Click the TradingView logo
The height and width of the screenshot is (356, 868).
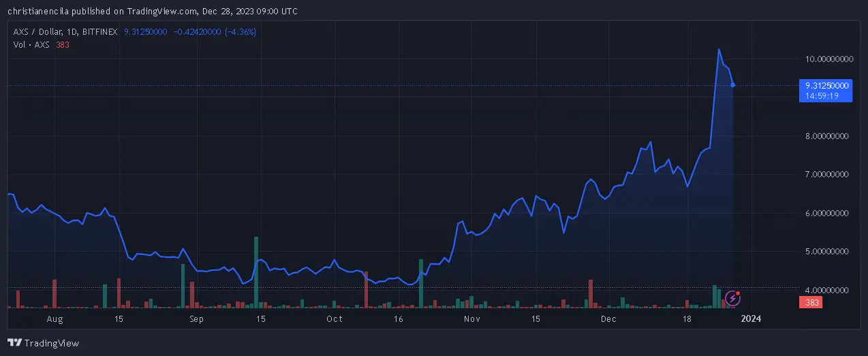coord(44,343)
